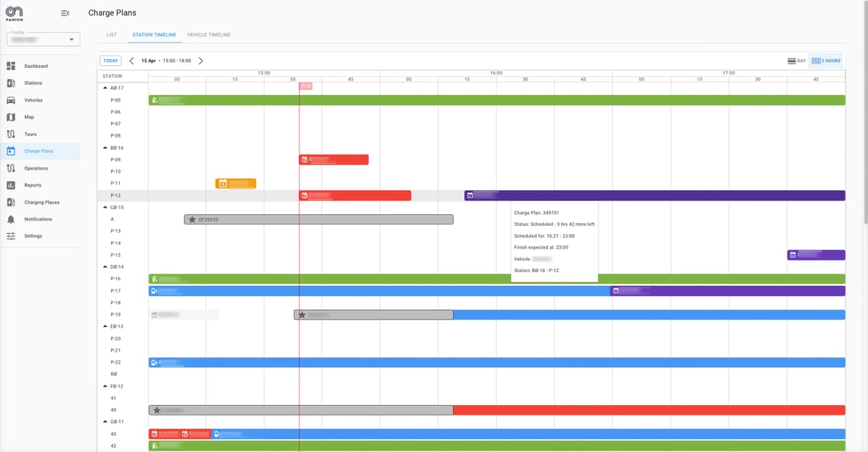Select the purple plan on P-15
The height and width of the screenshot is (452, 868).
816,255
